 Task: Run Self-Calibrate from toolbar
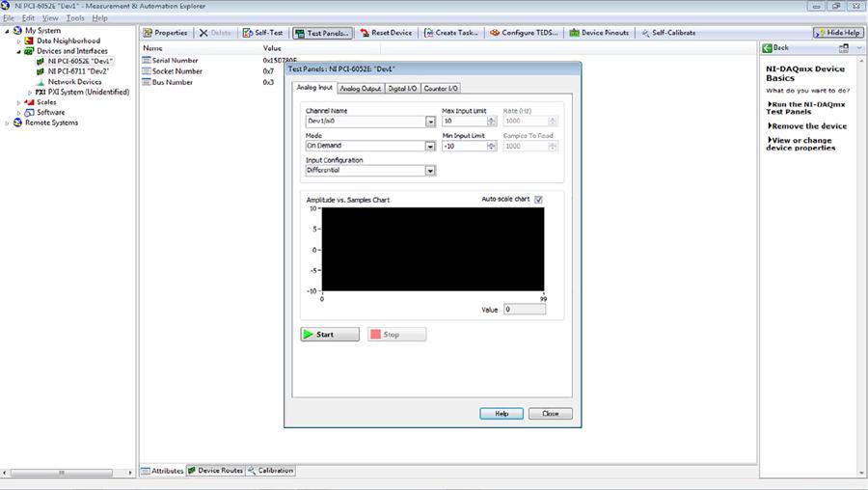(x=668, y=33)
